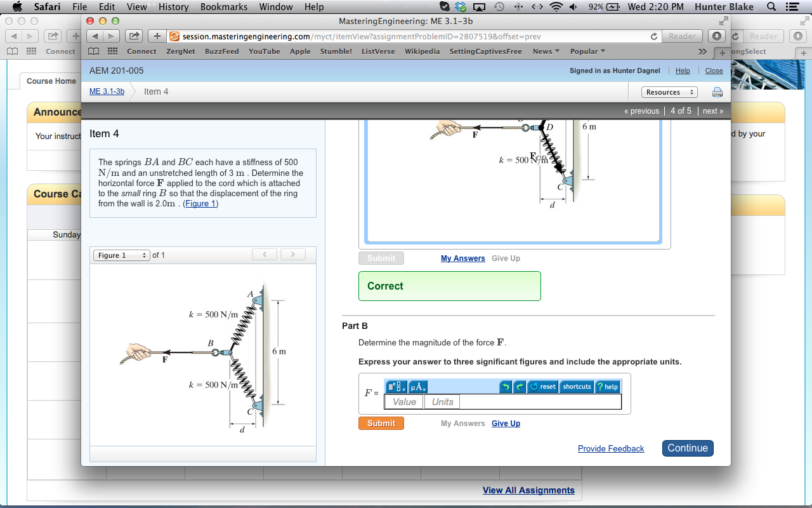The height and width of the screenshot is (508, 812).
Task: Reset the answer box
Action: [x=542, y=387]
